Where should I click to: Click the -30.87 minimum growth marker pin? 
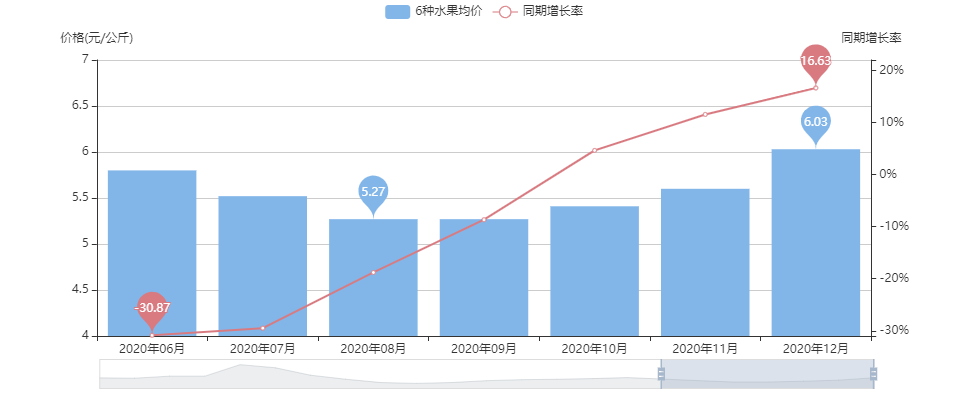(x=152, y=308)
